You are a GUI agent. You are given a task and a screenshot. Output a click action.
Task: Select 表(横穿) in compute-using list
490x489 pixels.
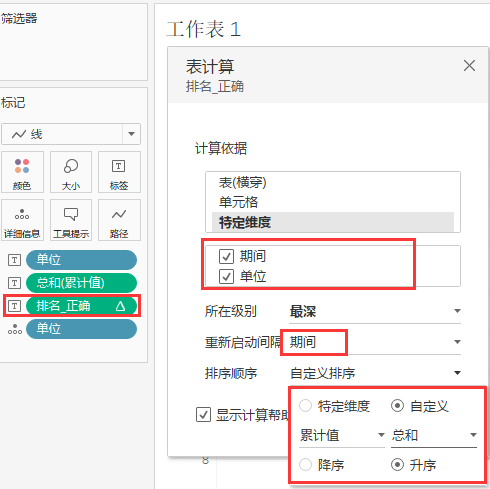pos(333,182)
